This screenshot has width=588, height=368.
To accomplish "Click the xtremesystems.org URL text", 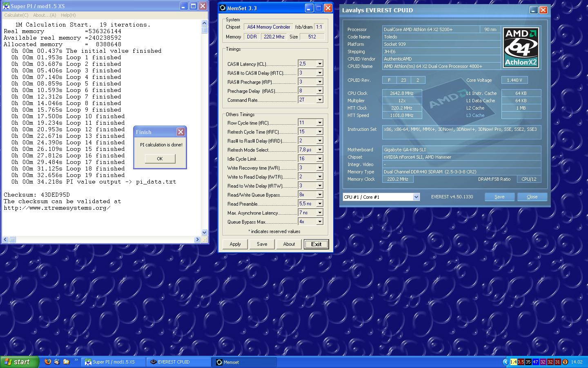I will point(57,208).
